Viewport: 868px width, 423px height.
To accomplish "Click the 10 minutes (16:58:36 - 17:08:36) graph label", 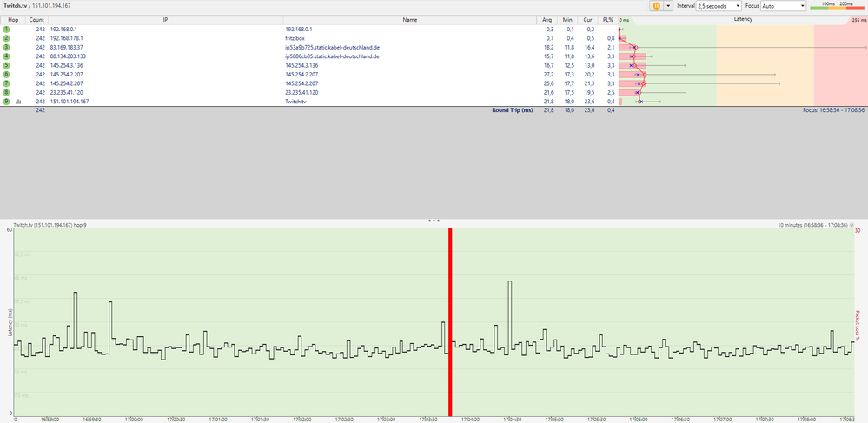I will (812, 225).
